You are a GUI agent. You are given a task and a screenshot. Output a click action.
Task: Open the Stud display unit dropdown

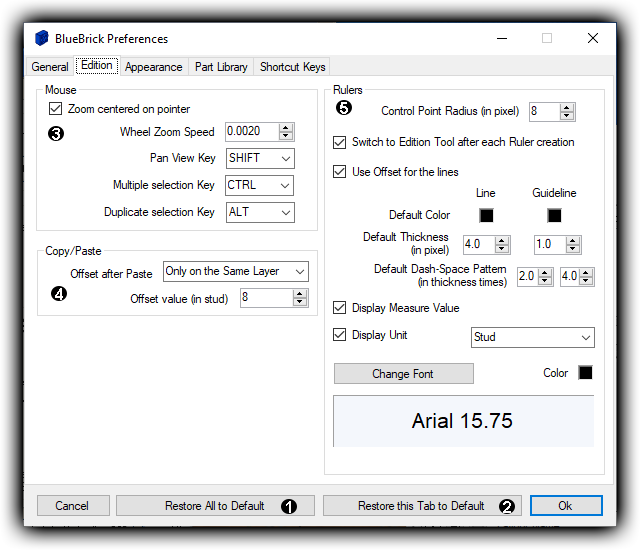click(533, 337)
